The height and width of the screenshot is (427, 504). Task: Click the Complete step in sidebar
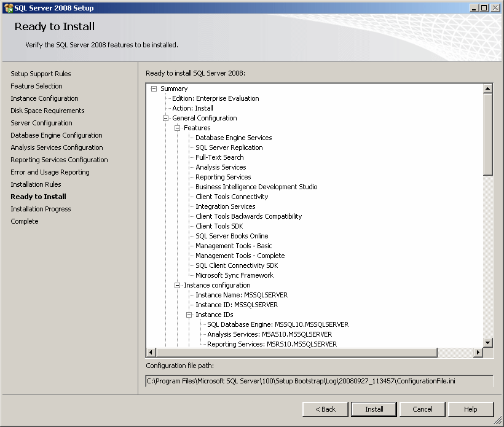coord(25,221)
